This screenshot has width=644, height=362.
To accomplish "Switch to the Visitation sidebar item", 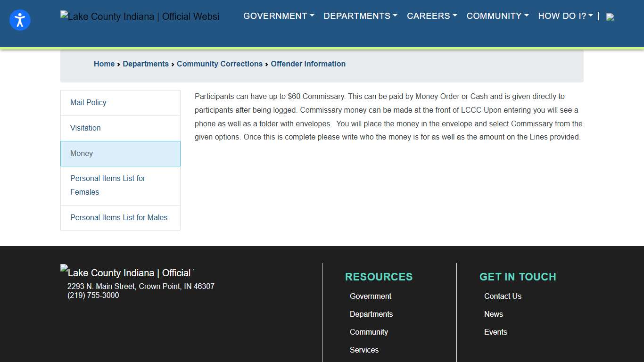I will pyautogui.click(x=85, y=128).
